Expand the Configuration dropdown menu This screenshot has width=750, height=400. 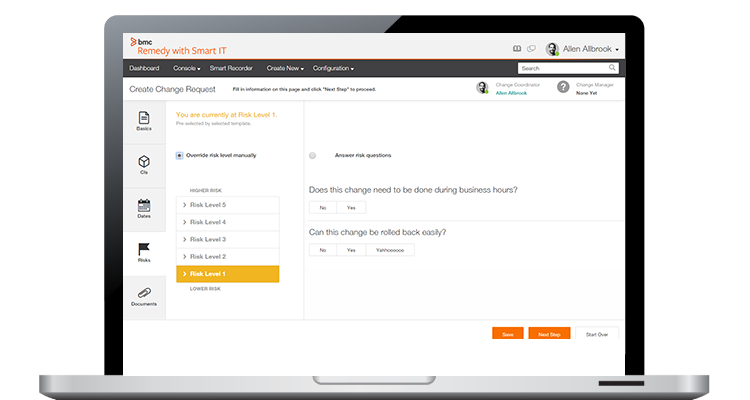(333, 68)
